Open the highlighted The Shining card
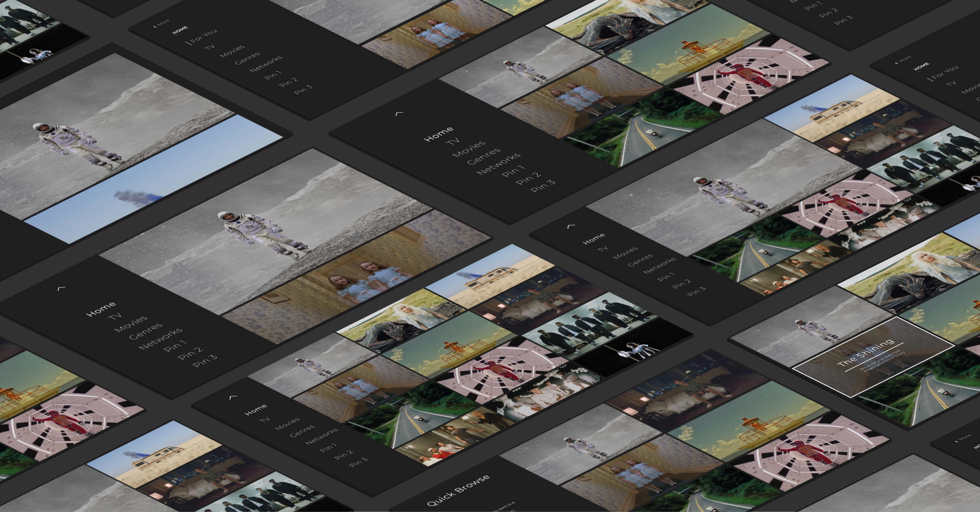980x512 pixels. click(873, 357)
